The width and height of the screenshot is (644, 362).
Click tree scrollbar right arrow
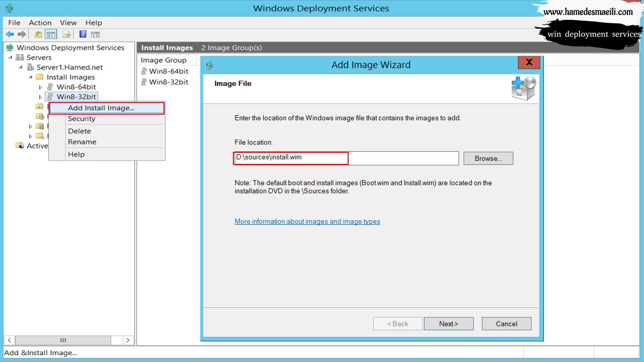[x=128, y=340]
